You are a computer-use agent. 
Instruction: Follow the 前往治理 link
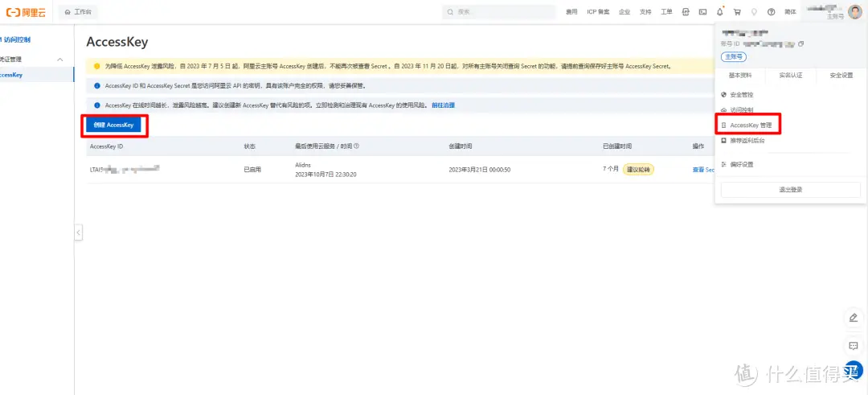click(x=443, y=105)
